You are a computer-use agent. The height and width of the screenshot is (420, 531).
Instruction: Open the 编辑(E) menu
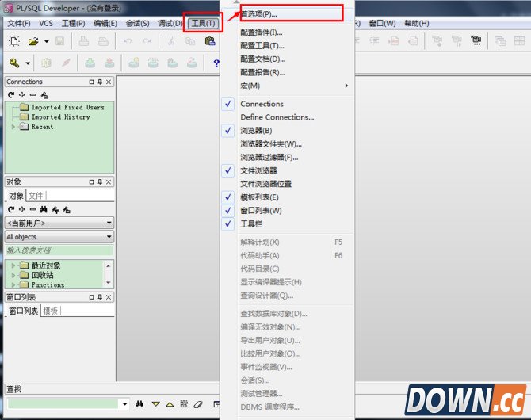tap(105, 23)
